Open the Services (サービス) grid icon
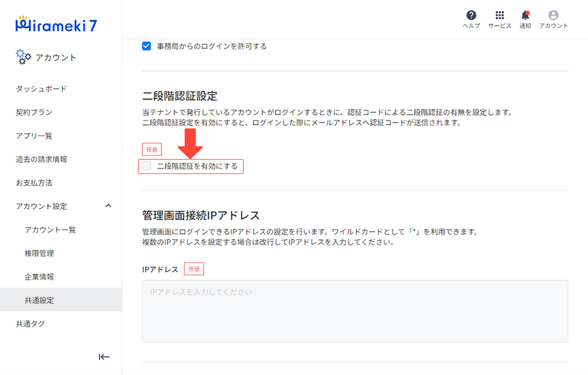The height and width of the screenshot is (375, 588). point(499,16)
